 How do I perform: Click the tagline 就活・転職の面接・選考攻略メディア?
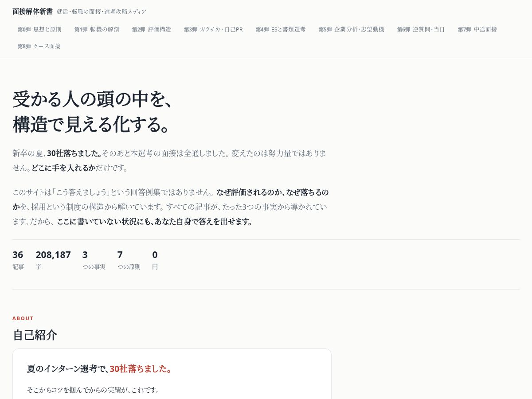[x=102, y=12]
